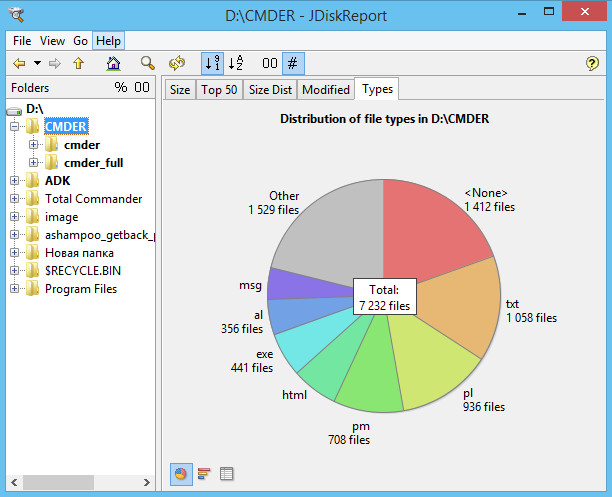
Task: Toggle show file counts (#) button
Action: [293, 63]
